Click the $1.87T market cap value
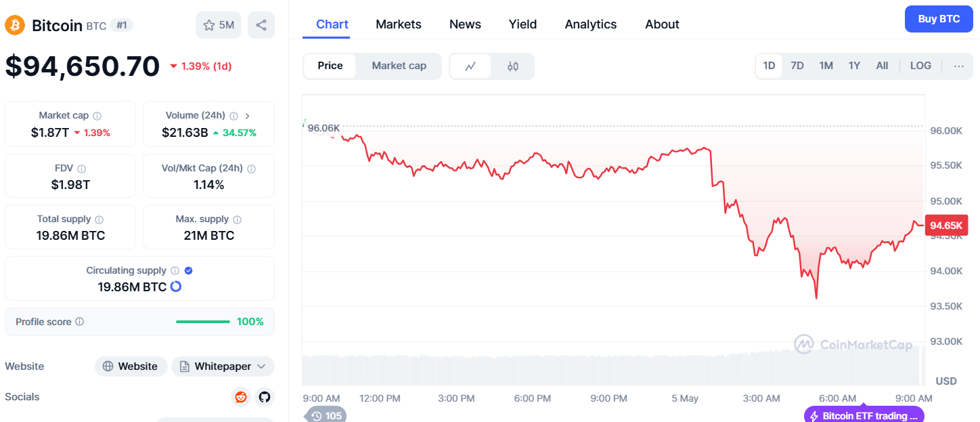This screenshot has width=980, height=422. click(x=50, y=133)
